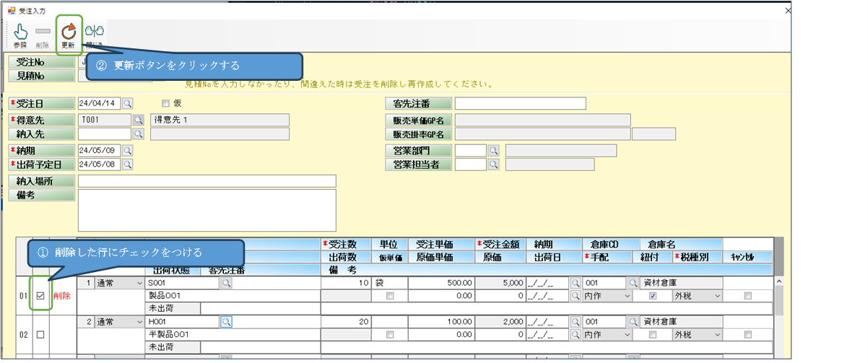Click the 納入先 search magnifier icon
868x363 pixels.
point(137,134)
